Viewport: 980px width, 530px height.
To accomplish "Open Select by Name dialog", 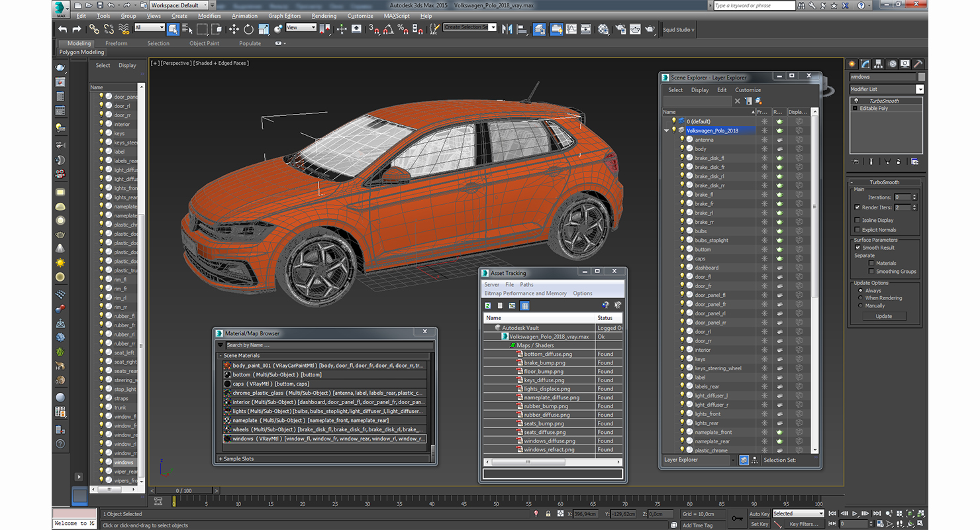I will pyautogui.click(x=187, y=29).
